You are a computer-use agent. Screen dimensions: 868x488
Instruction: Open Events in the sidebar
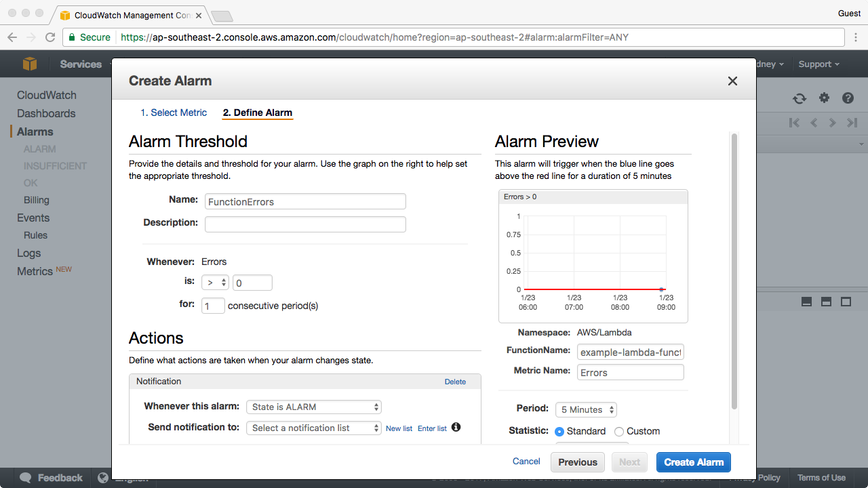(33, 218)
